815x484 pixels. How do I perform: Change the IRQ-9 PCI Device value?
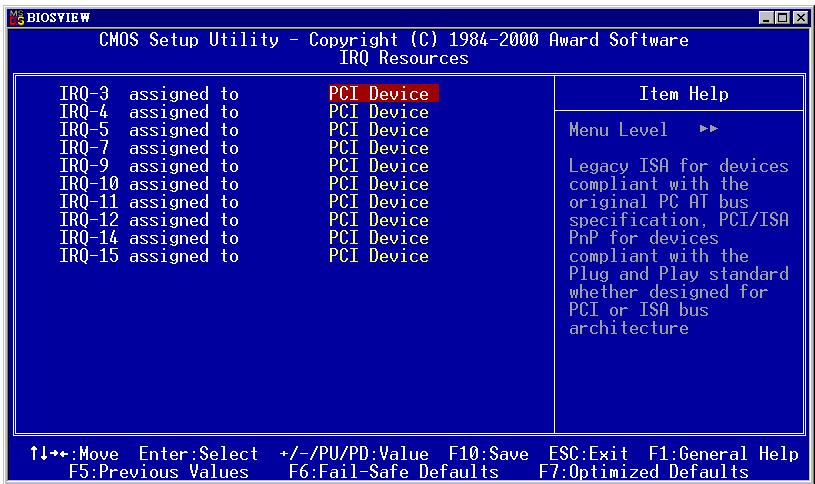[379, 166]
